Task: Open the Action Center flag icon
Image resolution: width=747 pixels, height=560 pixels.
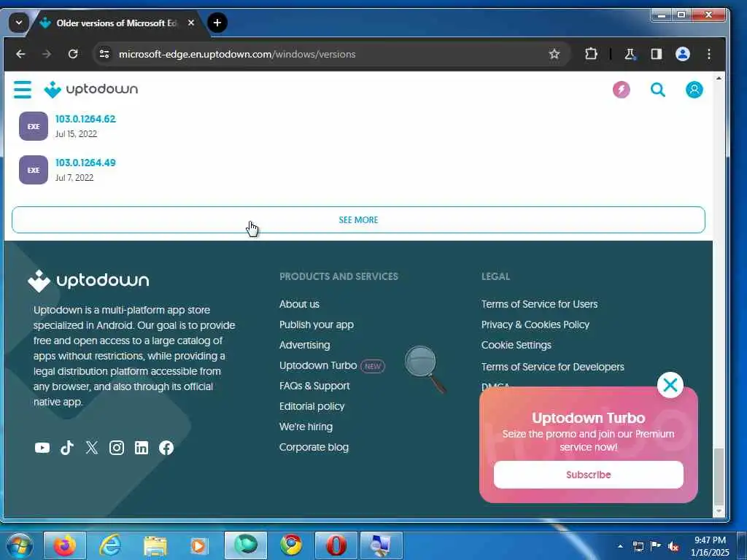Action: click(x=656, y=546)
